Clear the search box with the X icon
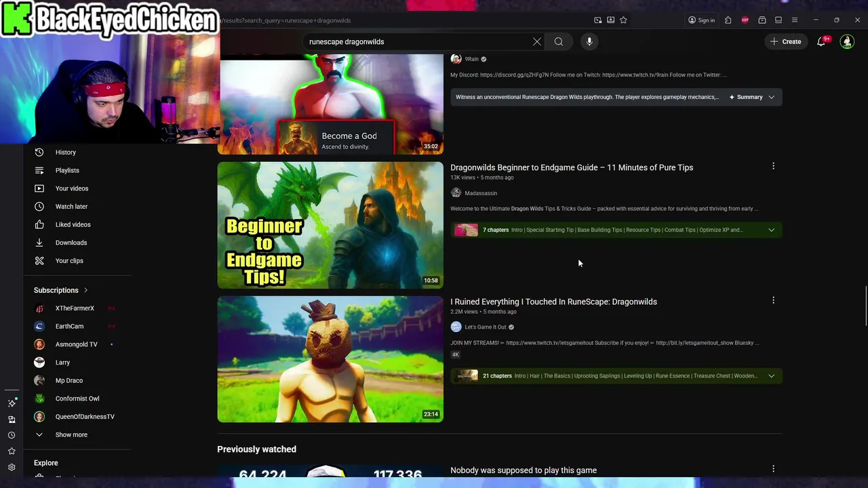 click(x=537, y=41)
